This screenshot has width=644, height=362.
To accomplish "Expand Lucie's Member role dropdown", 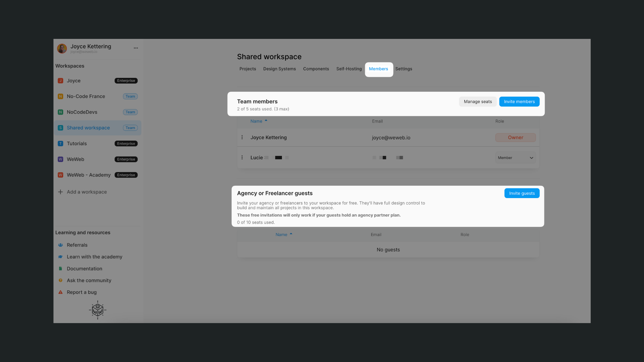I will pyautogui.click(x=515, y=158).
